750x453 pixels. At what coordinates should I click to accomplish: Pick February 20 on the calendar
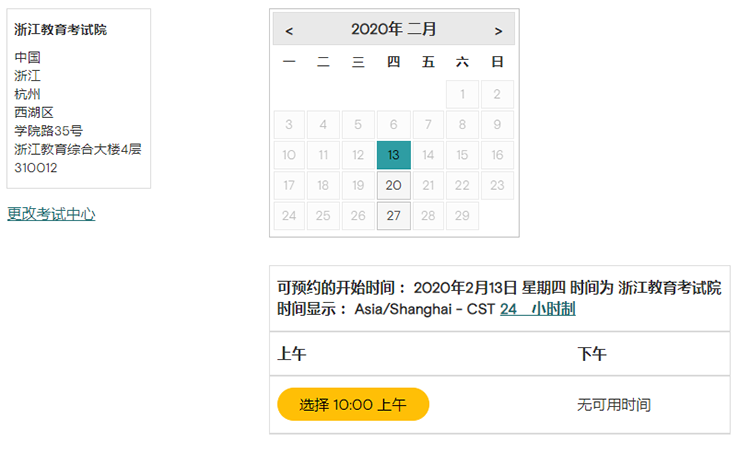pos(394,185)
